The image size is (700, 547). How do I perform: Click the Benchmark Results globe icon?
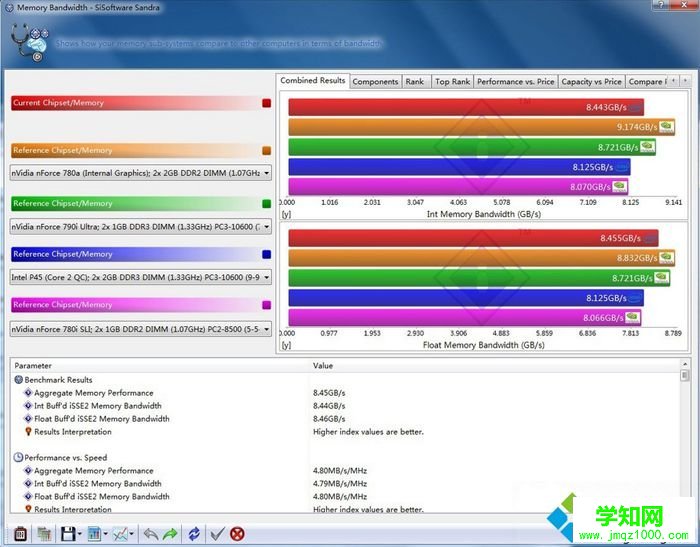click(x=19, y=380)
